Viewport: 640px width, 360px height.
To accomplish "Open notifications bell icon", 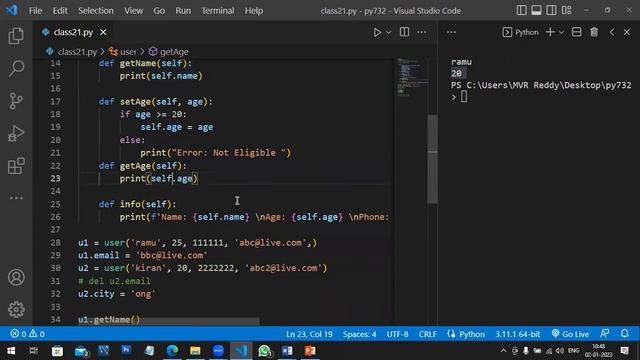I will (624, 333).
